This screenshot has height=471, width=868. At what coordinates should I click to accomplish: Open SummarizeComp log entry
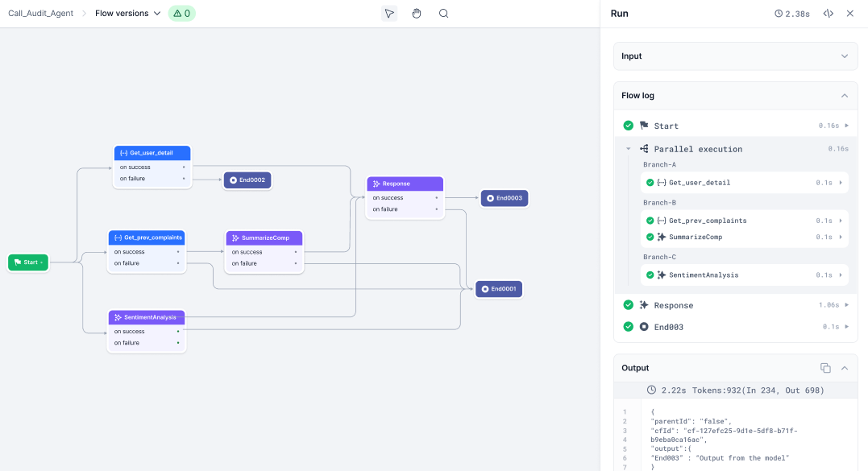(x=695, y=238)
